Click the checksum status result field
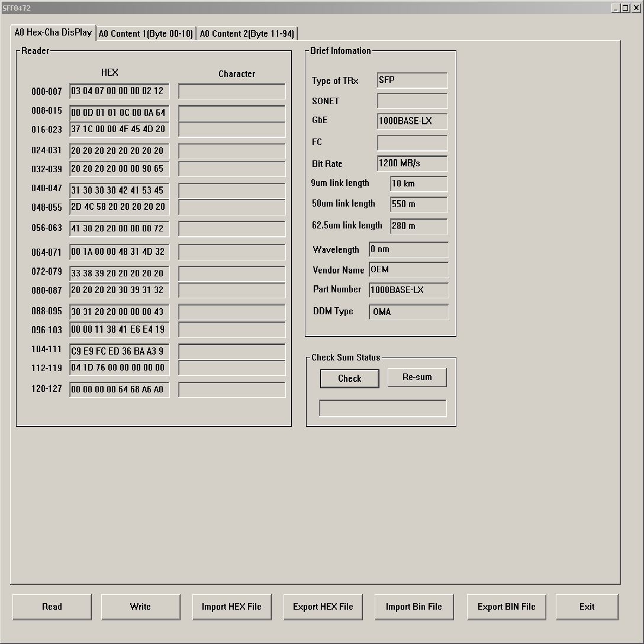 [x=382, y=408]
